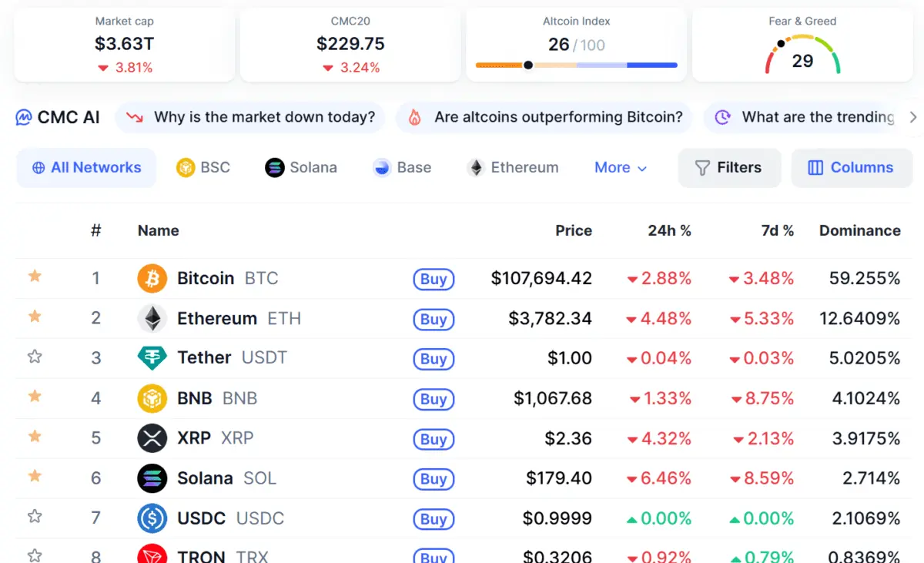Sort the table by Price column header
The image size is (924, 563).
tap(573, 230)
